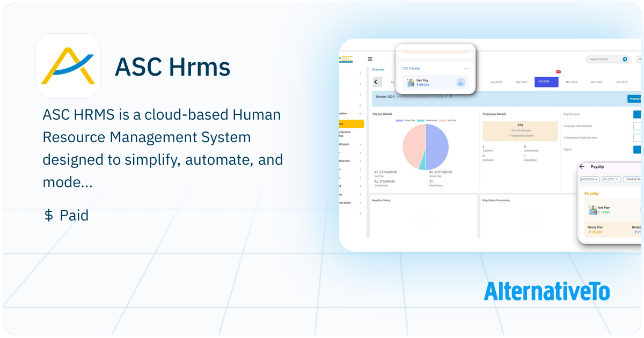Focus the Search Actions field

tap(608, 60)
